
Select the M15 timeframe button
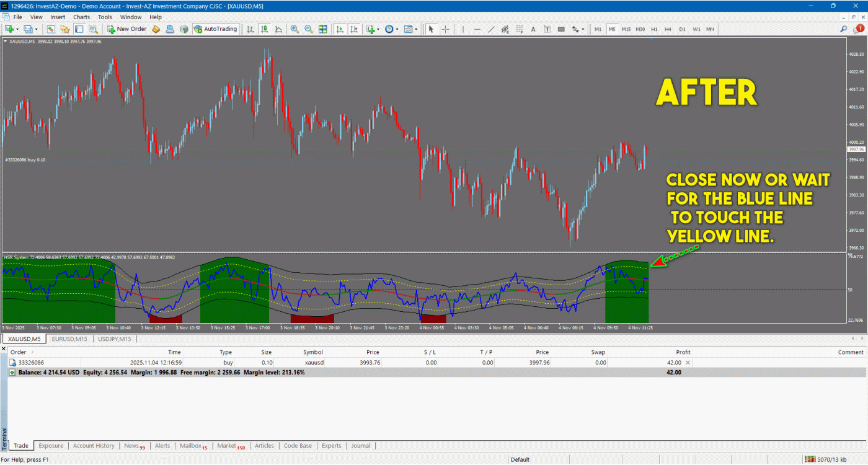point(626,29)
